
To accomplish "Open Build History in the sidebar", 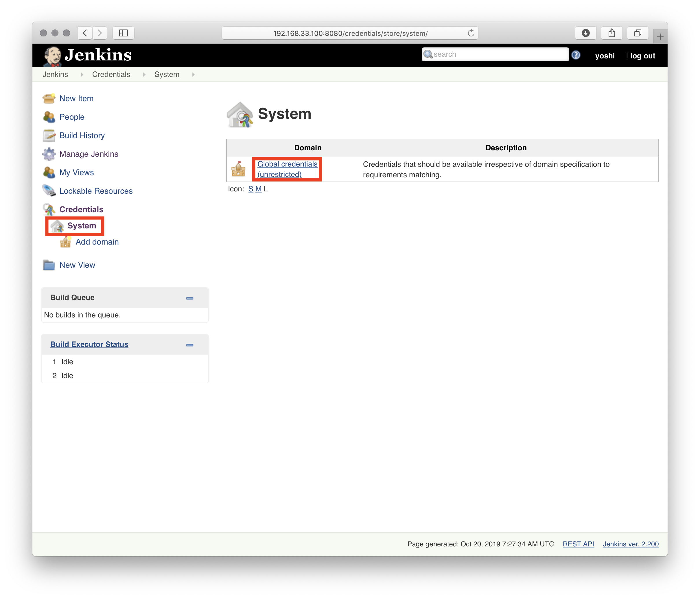I will coord(82,136).
